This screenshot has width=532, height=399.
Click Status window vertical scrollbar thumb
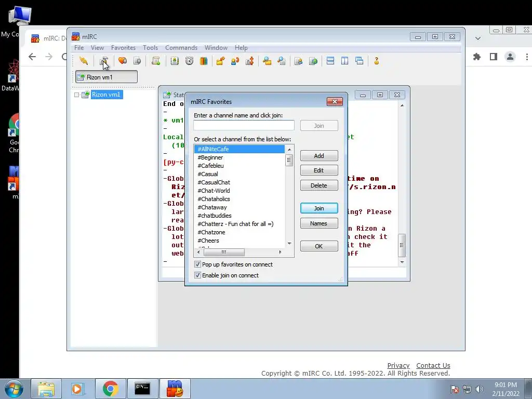402,245
